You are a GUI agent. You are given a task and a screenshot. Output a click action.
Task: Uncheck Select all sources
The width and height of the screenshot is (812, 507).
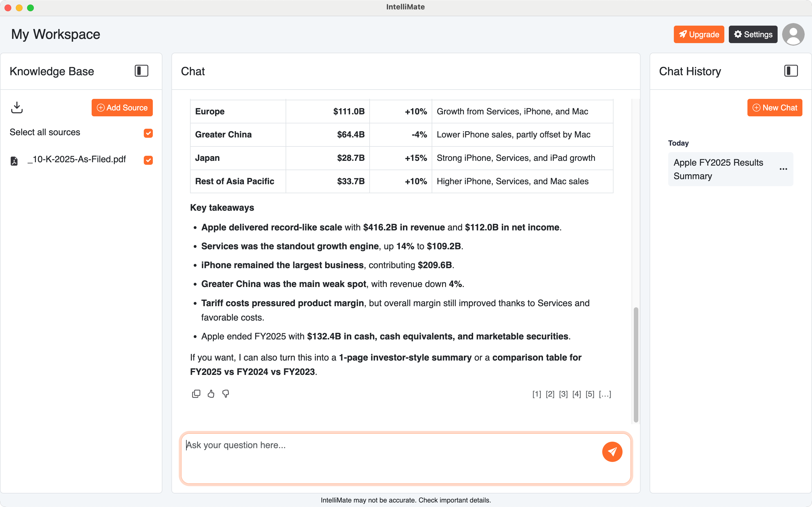(x=148, y=133)
